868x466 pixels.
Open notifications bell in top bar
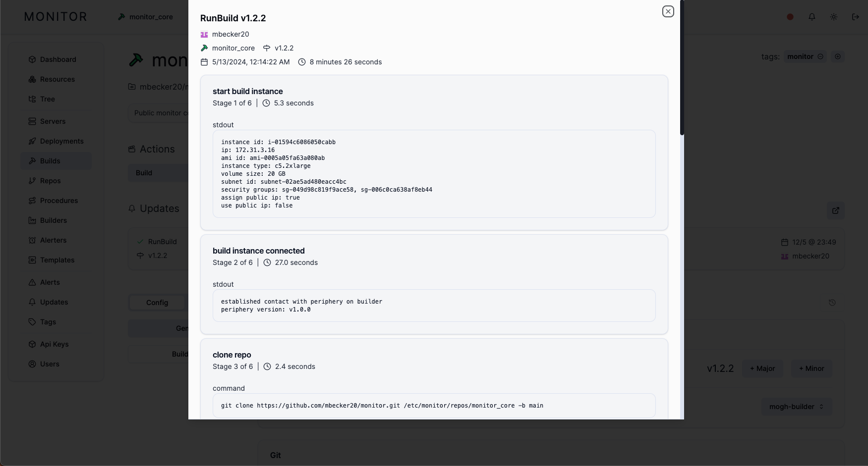(812, 17)
